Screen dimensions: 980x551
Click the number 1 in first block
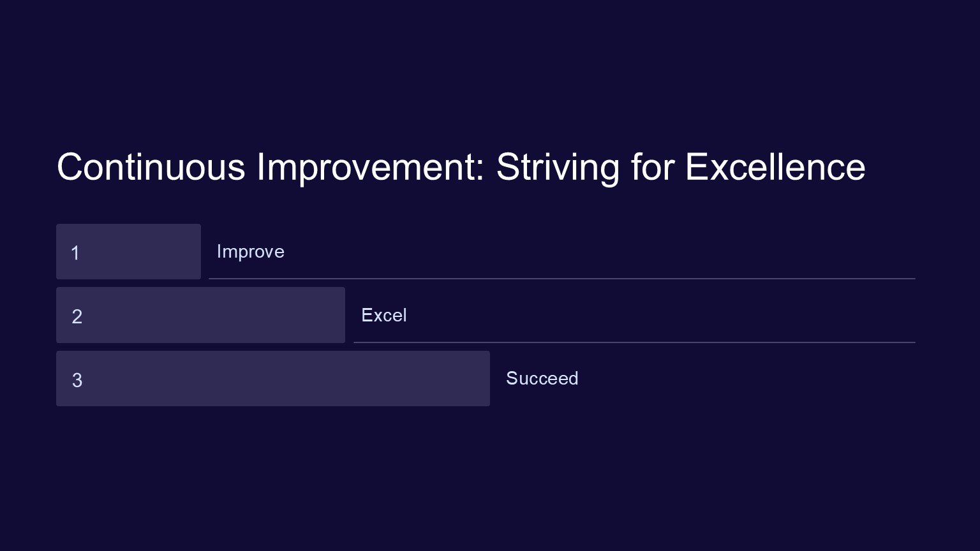[75, 253]
